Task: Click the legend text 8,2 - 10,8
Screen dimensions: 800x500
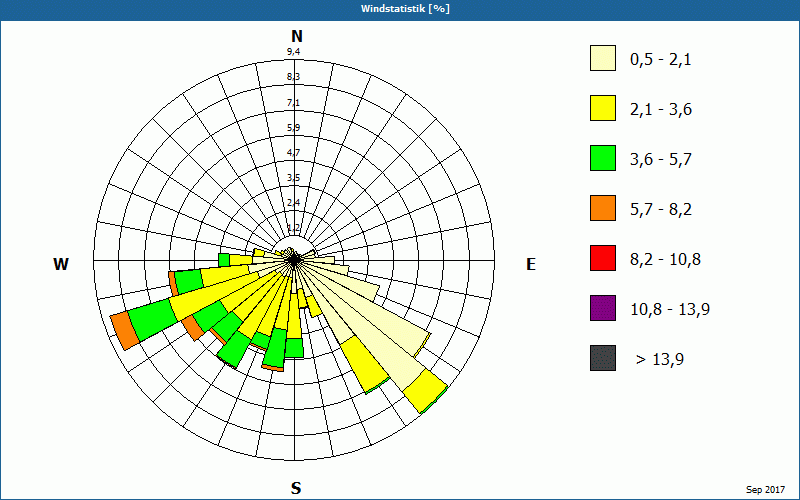Action: [665, 260]
